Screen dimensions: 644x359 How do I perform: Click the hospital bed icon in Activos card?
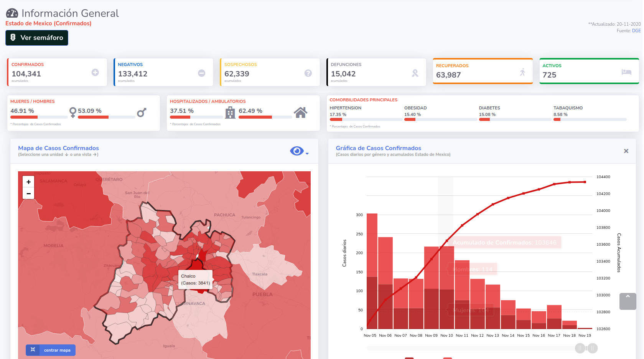pyautogui.click(x=626, y=72)
